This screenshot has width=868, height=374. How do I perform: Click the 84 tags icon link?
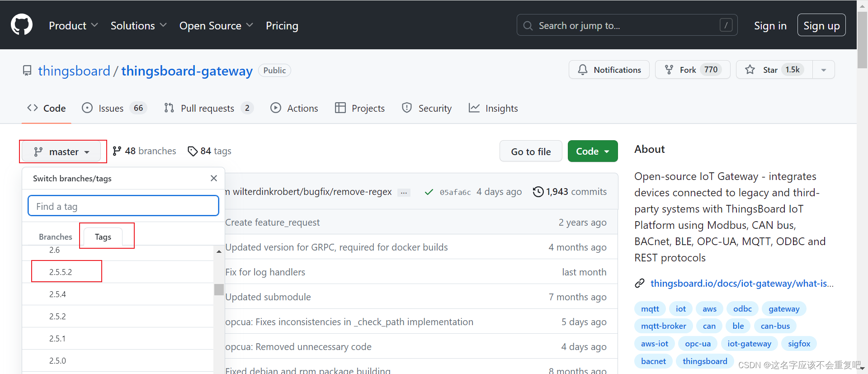click(x=193, y=151)
